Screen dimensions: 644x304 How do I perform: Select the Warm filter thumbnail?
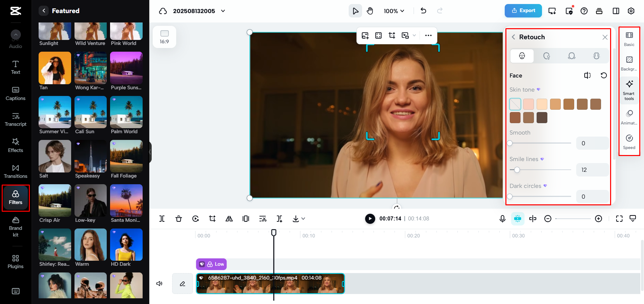(x=90, y=245)
